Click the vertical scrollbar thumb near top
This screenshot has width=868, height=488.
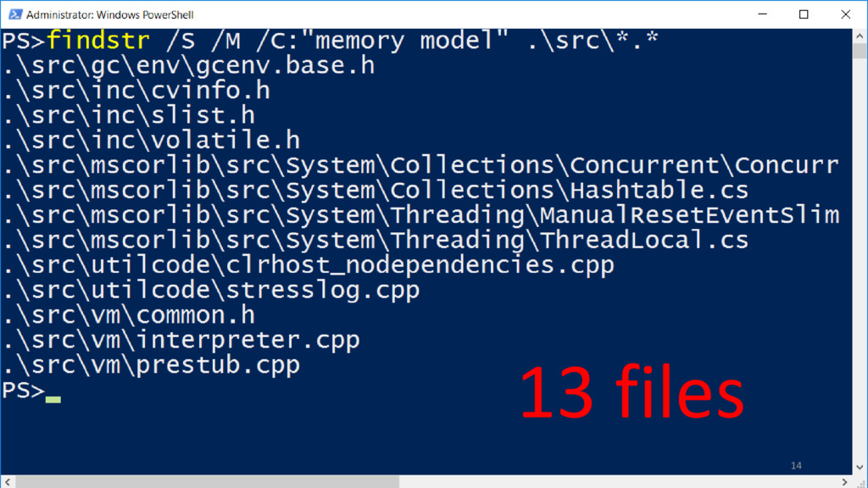click(860, 51)
